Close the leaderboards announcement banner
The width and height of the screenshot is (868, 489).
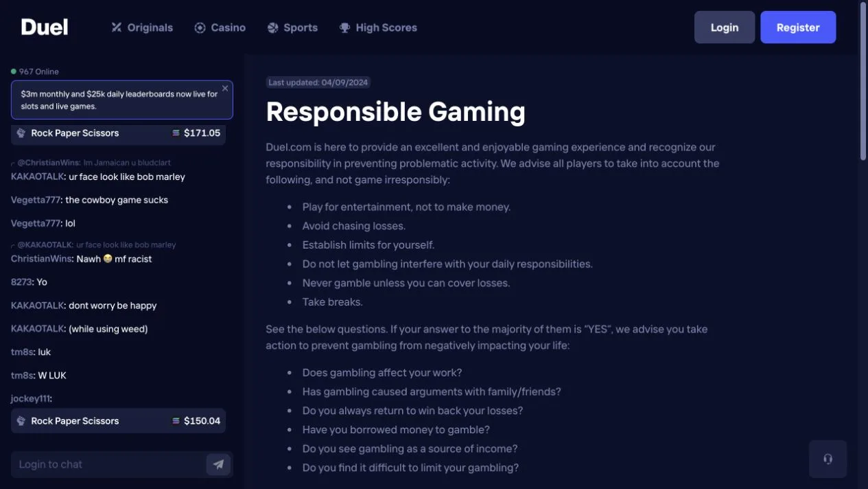pos(225,89)
